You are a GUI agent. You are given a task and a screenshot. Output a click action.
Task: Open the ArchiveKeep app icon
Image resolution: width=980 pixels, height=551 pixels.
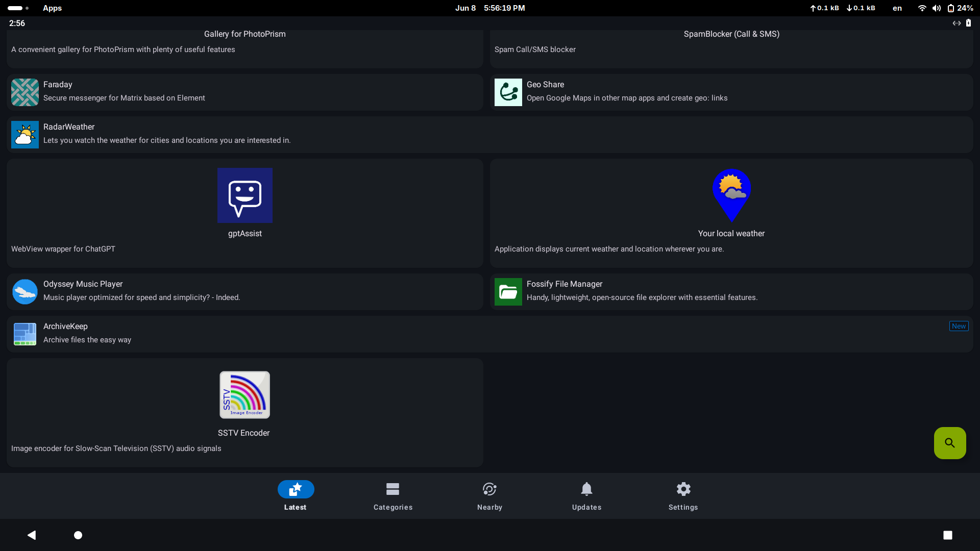point(24,334)
